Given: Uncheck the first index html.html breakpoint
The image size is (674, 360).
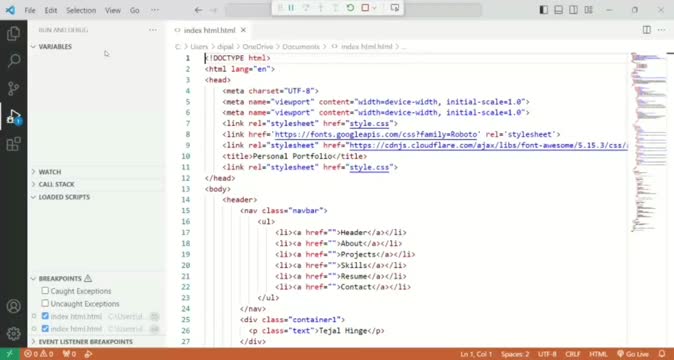Looking at the screenshot, I should pyautogui.click(x=45, y=316).
